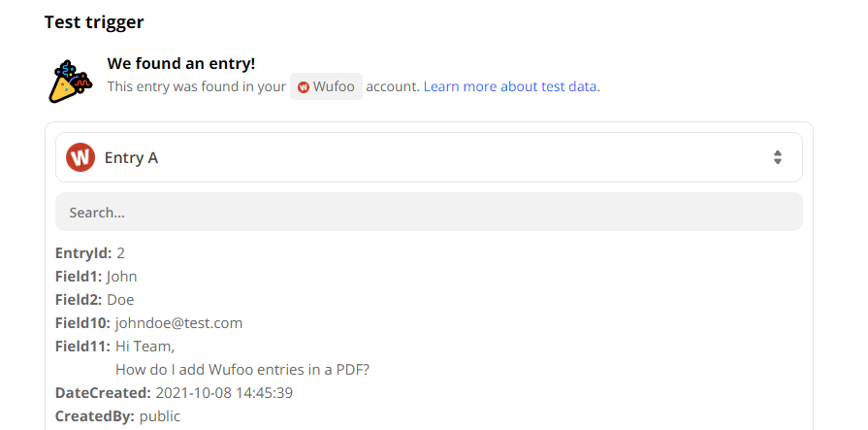Click the John value
The width and height of the screenshot is (868, 430).
[x=122, y=277]
